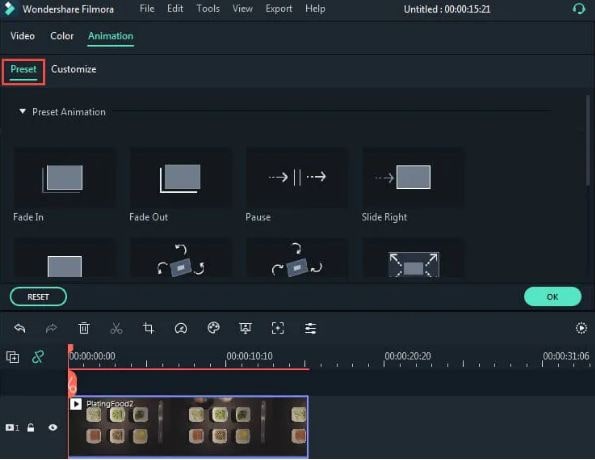Toggle the auto ripple link icon

[x=38, y=357]
